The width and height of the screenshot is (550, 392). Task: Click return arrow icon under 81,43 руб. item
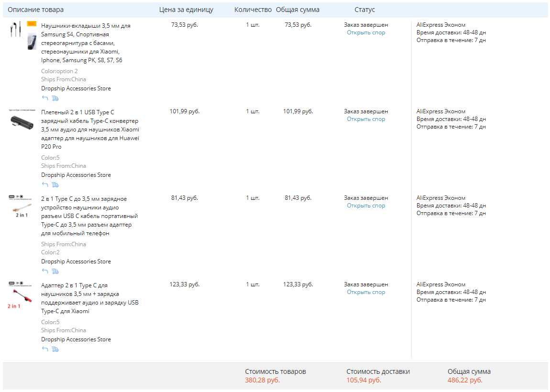tap(45, 271)
